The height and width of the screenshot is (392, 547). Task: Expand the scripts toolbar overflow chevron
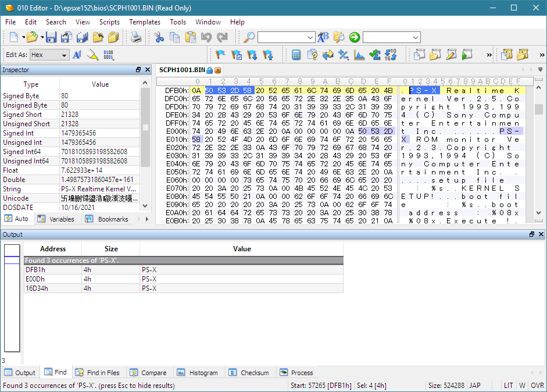coord(489,55)
